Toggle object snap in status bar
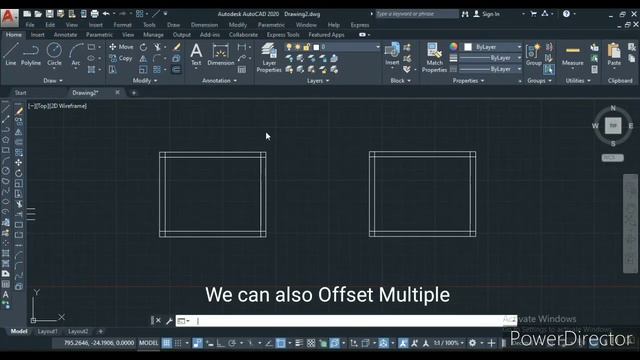Screen dimensions: 640x360 click(x=281, y=343)
